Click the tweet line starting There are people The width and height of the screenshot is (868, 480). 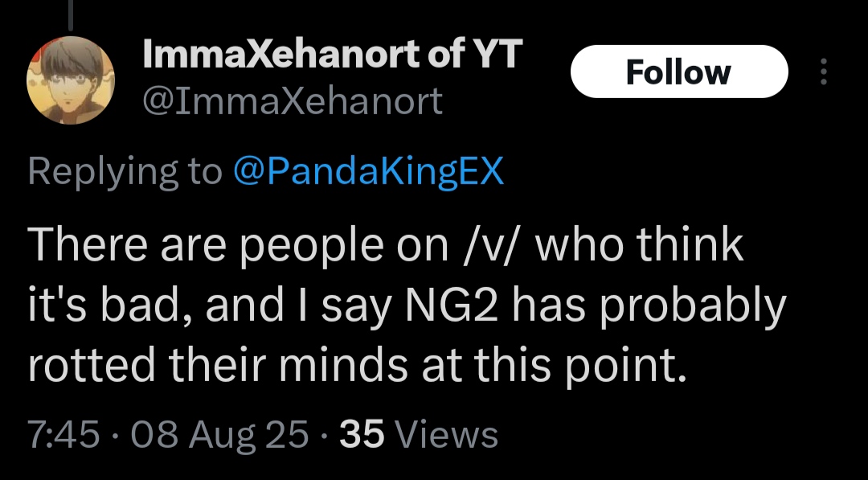[385, 246]
